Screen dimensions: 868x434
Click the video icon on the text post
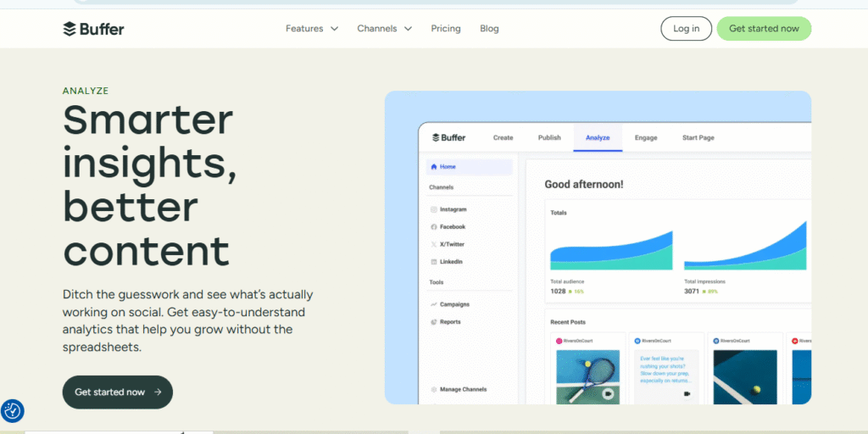coord(687,394)
